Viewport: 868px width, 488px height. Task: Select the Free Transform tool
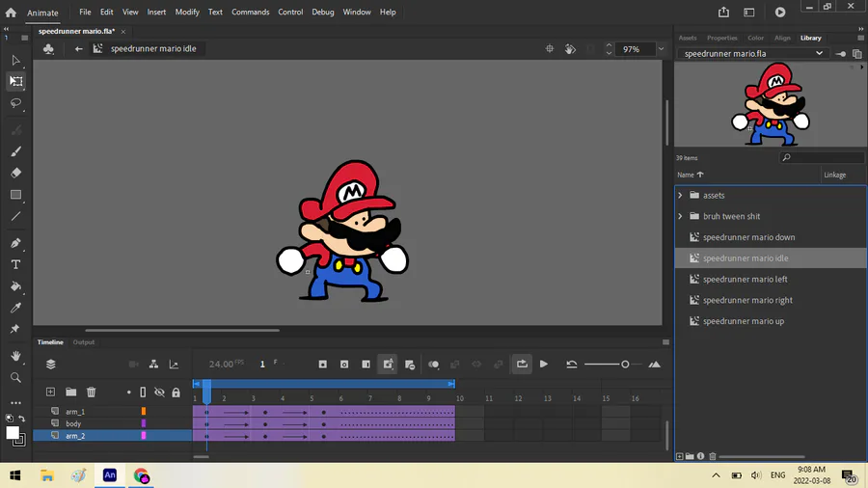click(15, 81)
